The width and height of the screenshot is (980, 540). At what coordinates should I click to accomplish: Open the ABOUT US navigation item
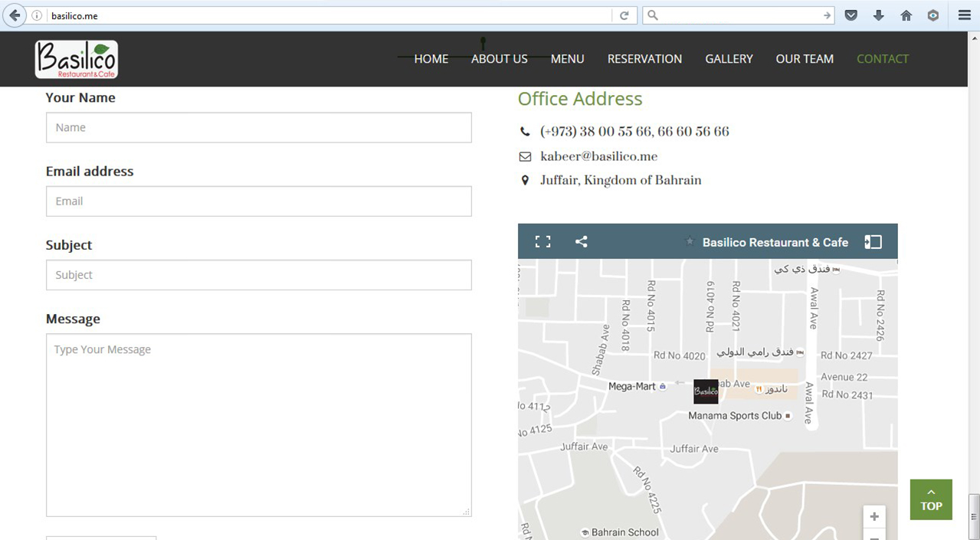(x=499, y=59)
